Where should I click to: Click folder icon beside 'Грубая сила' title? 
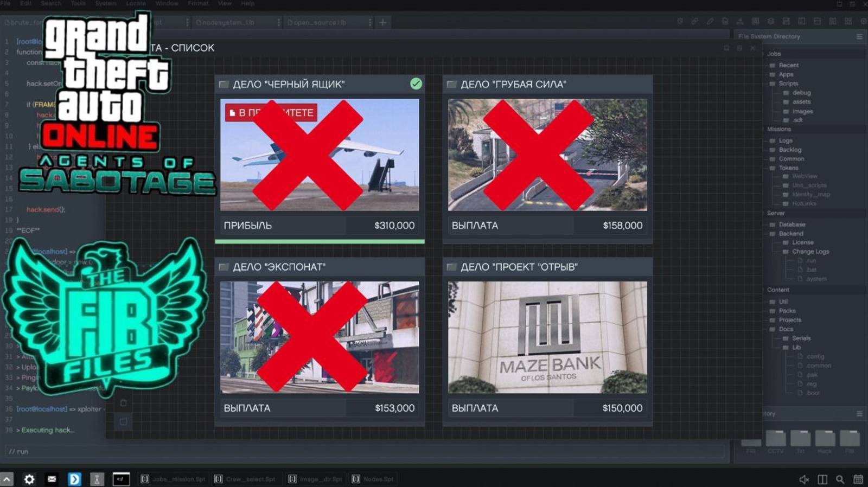451,85
